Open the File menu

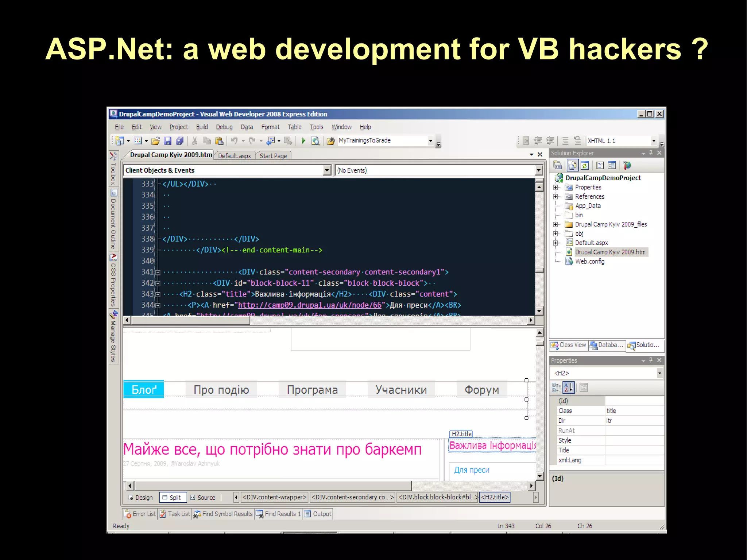click(119, 127)
